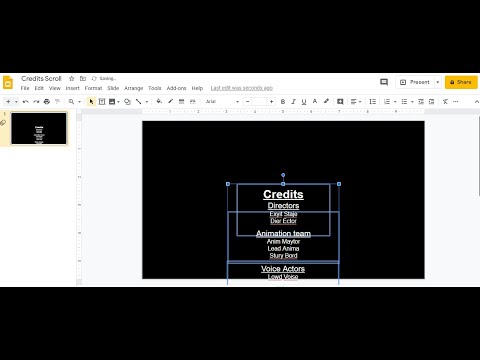This screenshot has height=360, width=480.
Task: Open the Format menu
Action: [93, 88]
